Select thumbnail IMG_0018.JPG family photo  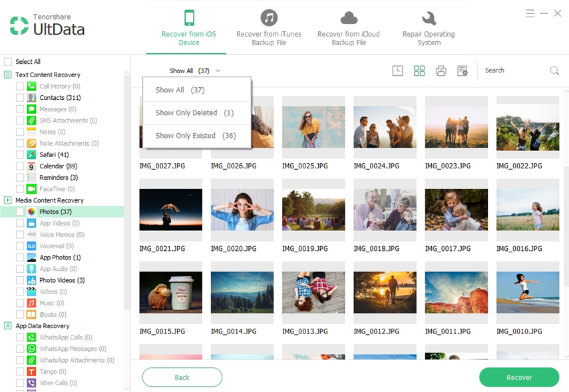coord(385,210)
